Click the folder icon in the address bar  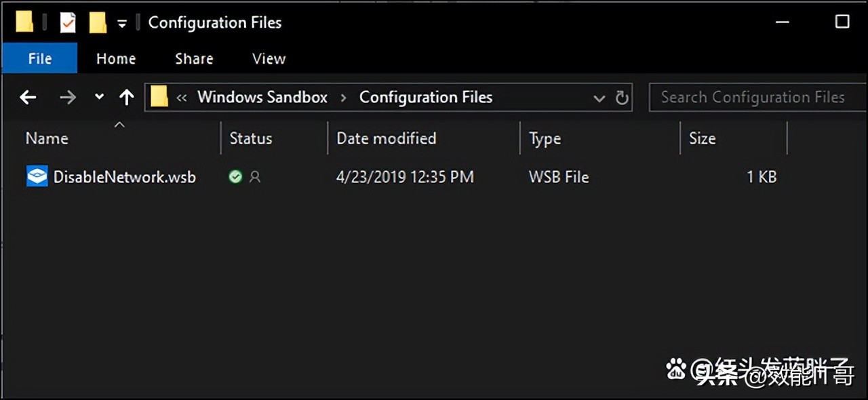pyautogui.click(x=158, y=97)
